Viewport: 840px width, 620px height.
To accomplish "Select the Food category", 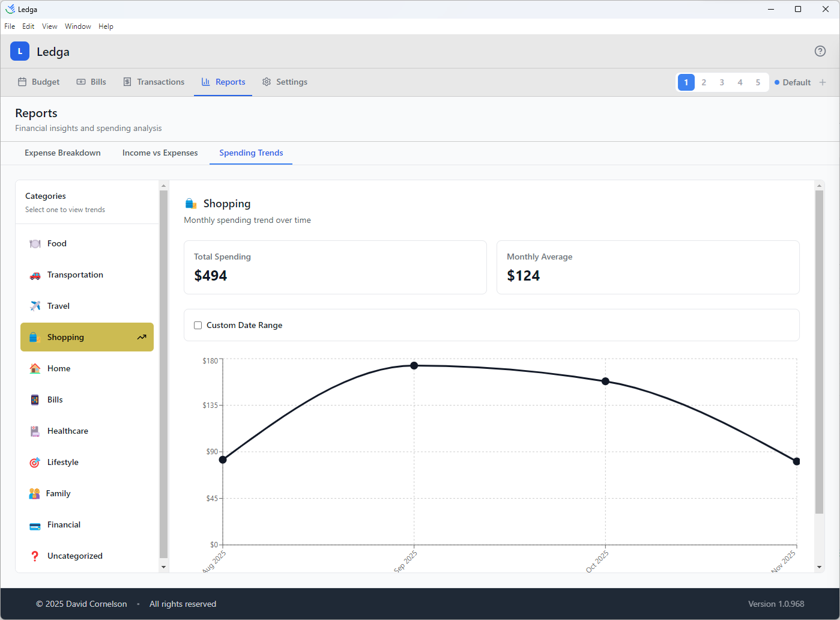I will coord(87,243).
